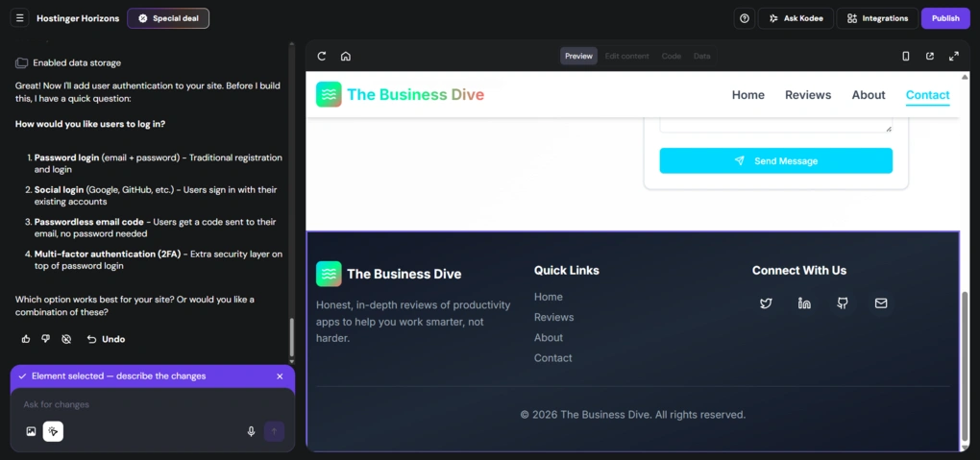Click the crossed-circle icon beside thumbs down
Viewport: 980px width, 460px height.
coord(66,339)
